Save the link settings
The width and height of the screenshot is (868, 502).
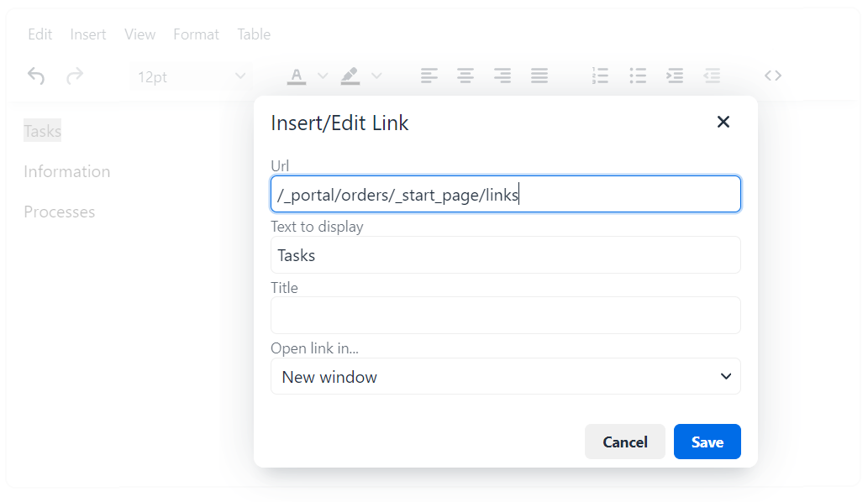[707, 442]
